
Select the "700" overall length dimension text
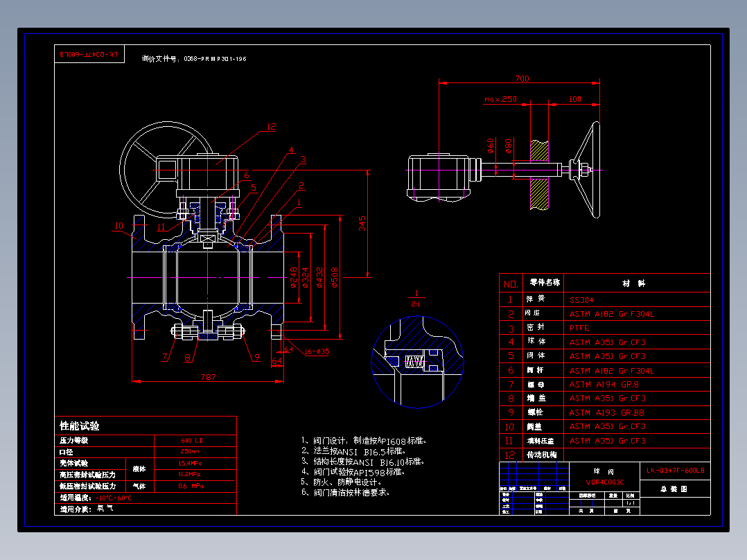(x=522, y=78)
